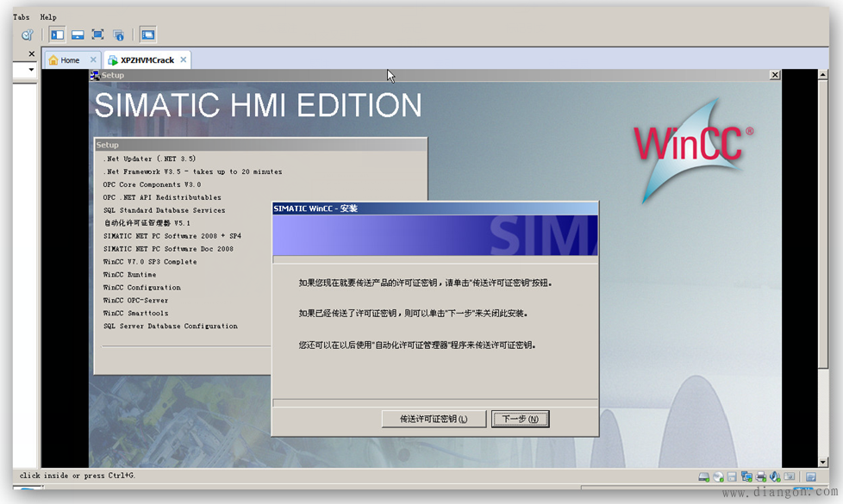Click the printer device status icon
Image resolution: width=843 pixels, height=504 pixels.
click(760, 476)
